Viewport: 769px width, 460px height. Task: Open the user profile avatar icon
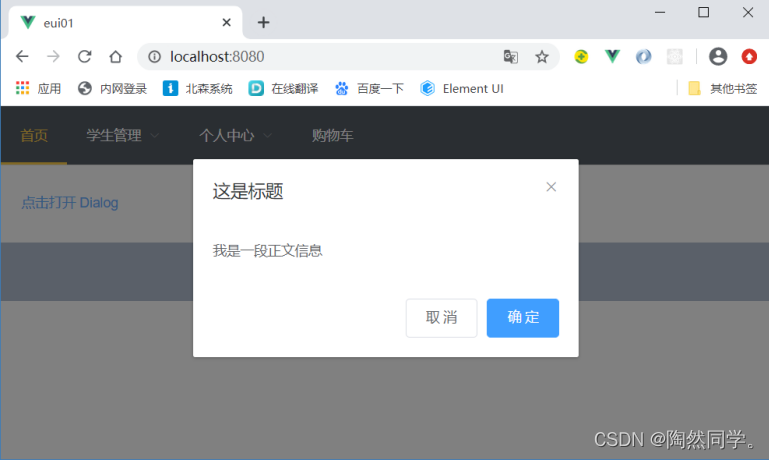point(718,57)
